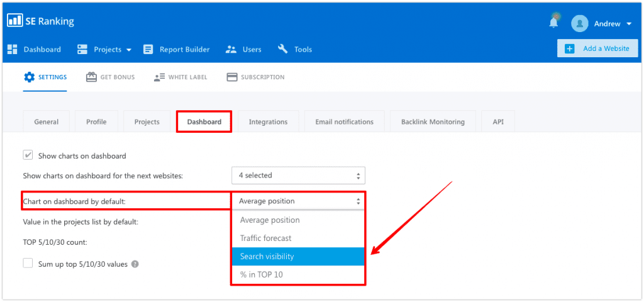Open the Backlink Monitoring tab
The height and width of the screenshot is (302, 644).
pos(433,121)
